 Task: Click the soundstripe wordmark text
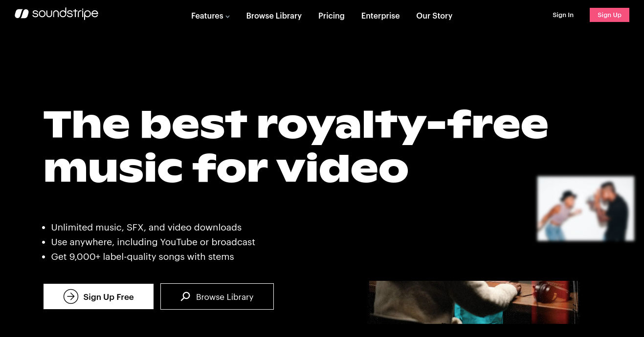[65, 14]
